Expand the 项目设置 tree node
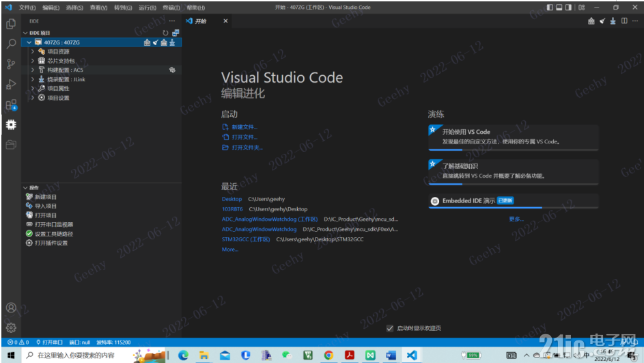The width and height of the screenshot is (644, 363). tap(33, 98)
